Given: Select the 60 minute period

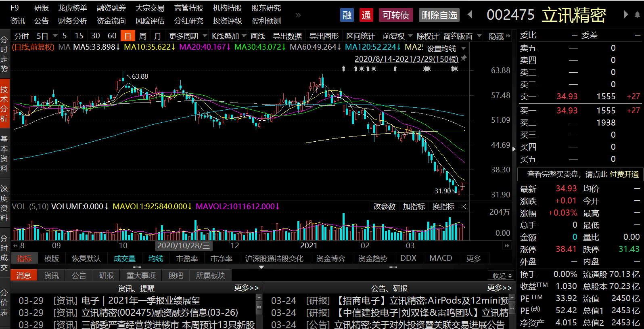Looking at the screenshot, I should (x=112, y=36).
